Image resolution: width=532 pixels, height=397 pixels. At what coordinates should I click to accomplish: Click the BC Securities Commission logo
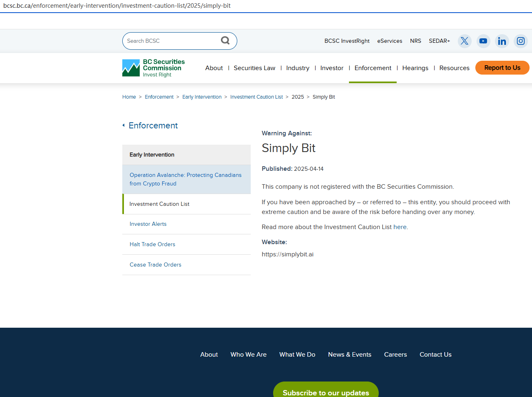[x=154, y=68]
